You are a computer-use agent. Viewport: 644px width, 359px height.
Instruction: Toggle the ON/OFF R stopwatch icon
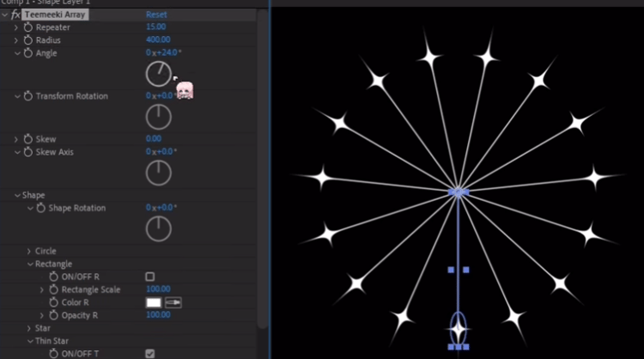coord(53,277)
